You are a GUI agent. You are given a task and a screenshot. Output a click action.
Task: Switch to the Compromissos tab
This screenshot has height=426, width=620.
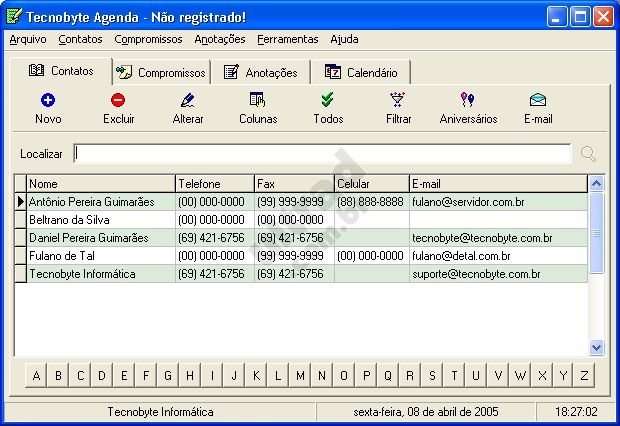161,73
